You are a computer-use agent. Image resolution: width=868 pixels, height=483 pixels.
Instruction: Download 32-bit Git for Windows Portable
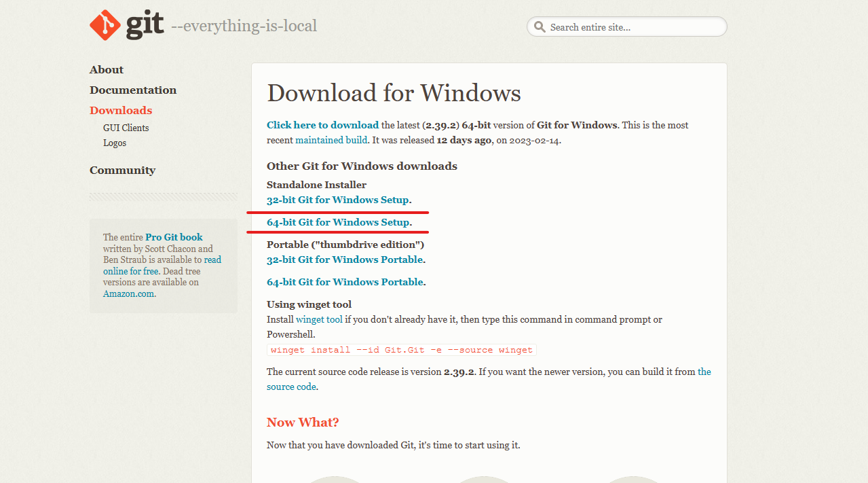pyautogui.click(x=345, y=260)
